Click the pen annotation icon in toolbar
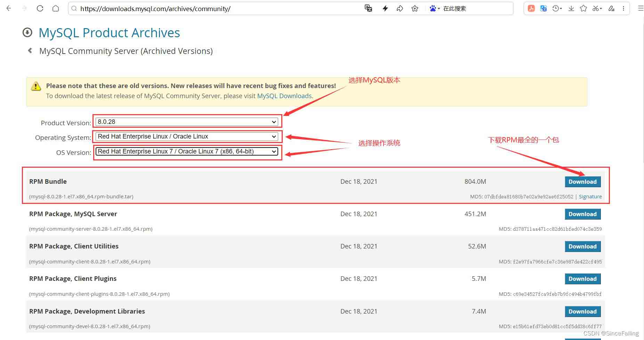644x340 pixels. [x=611, y=8]
